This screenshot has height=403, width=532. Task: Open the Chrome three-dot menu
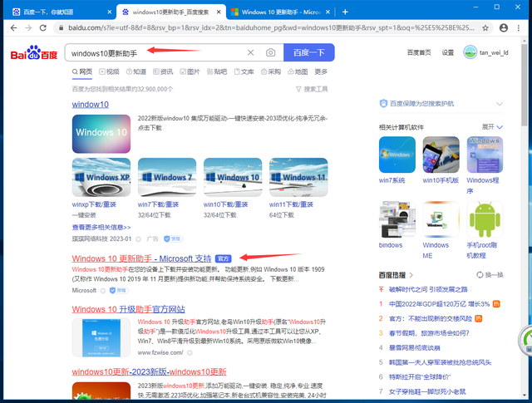click(519, 27)
